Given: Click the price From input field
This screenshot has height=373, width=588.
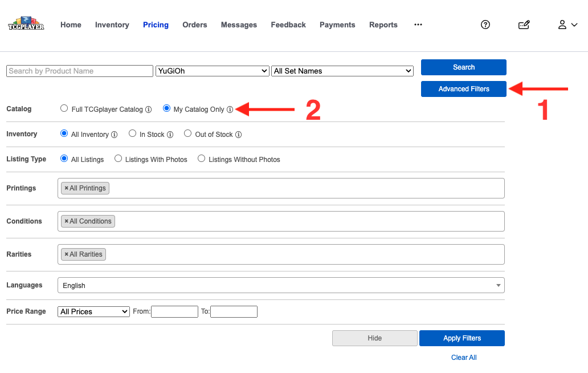Looking at the screenshot, I should coord(174,312).
